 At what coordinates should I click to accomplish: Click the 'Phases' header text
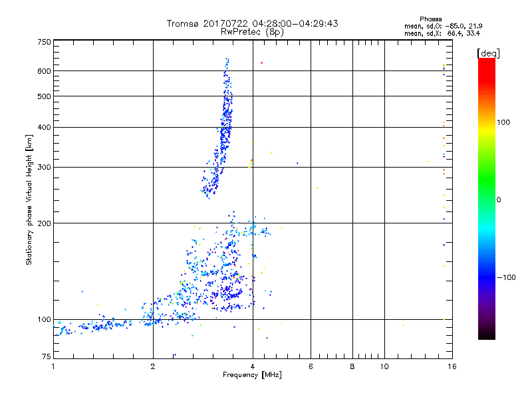(x=430, y=19)
